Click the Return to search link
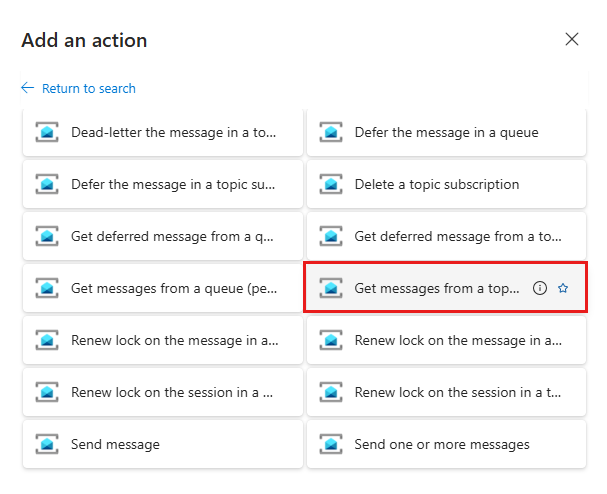This screenshot has width=607, height=494. point(88,89)
